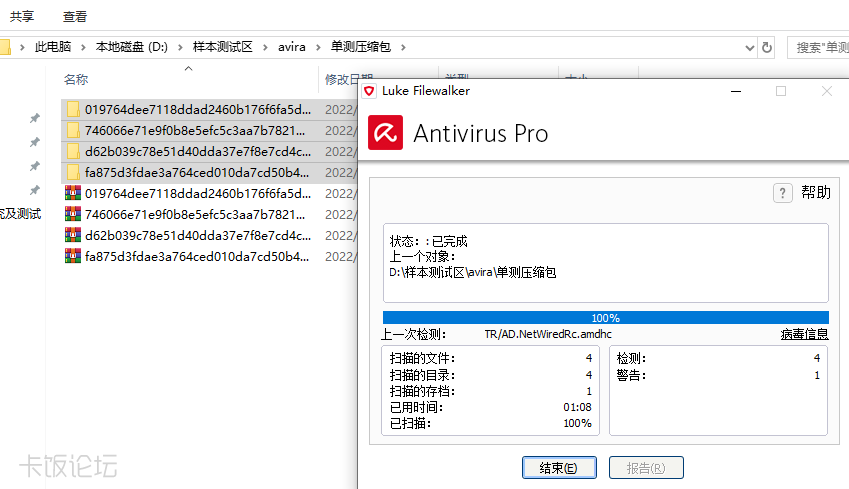Click the 100% scan progress bar
This screenshot has height=489, width=849.
[605, 318]
